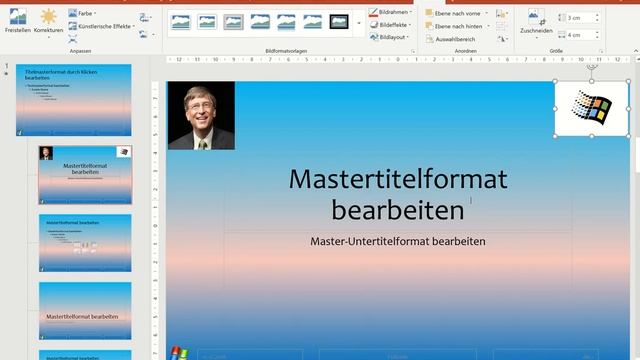Select the fourth layout thumbnail, section header
The image size is (640, 360).
pyautogui.click(x=85, y=311)
